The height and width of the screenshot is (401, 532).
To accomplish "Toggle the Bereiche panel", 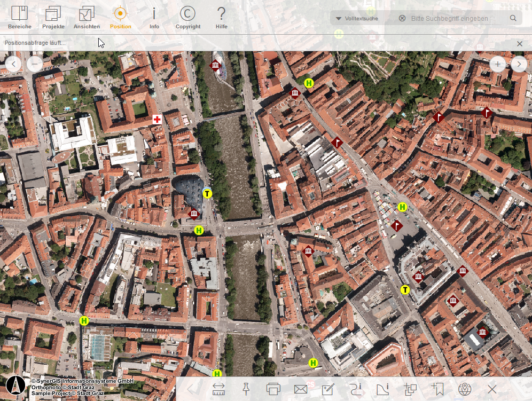I will pos(20,16).
